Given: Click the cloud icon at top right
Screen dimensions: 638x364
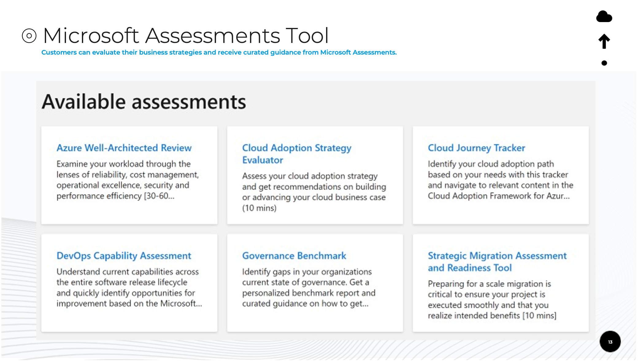Looking at the screenshot, I should (x=604, y=16).
